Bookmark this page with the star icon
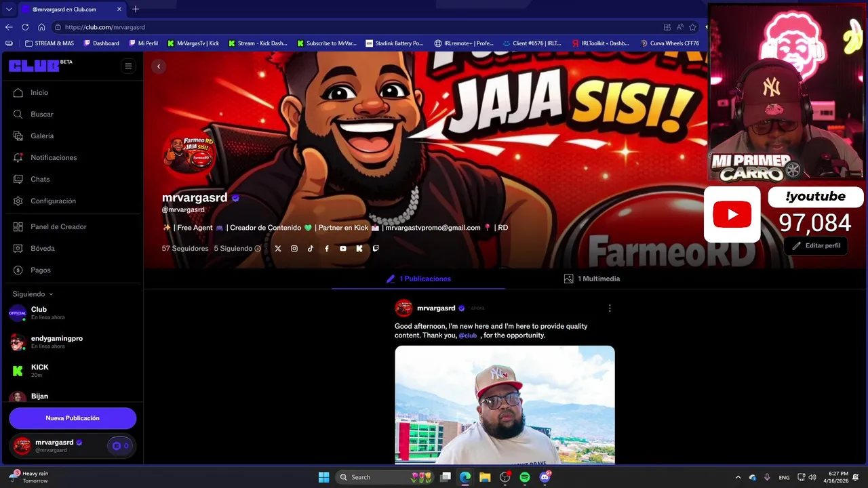This screenshot has height=488, width=868. point(692,27)
